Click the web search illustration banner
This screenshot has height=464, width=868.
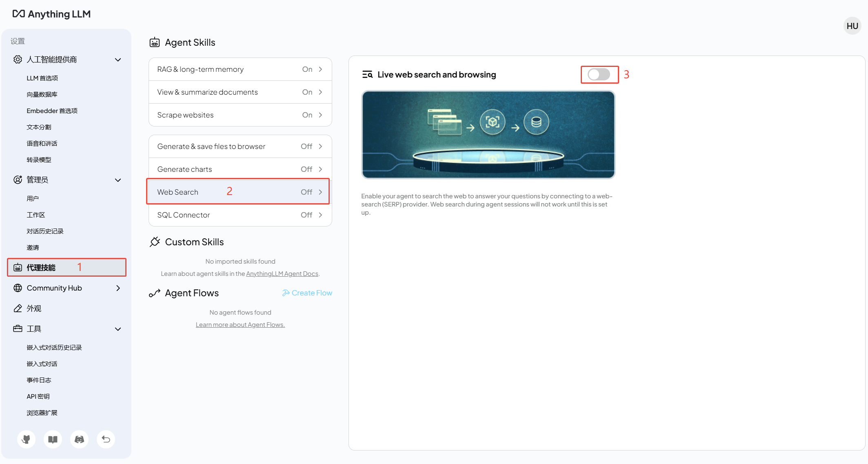(488, 135)
